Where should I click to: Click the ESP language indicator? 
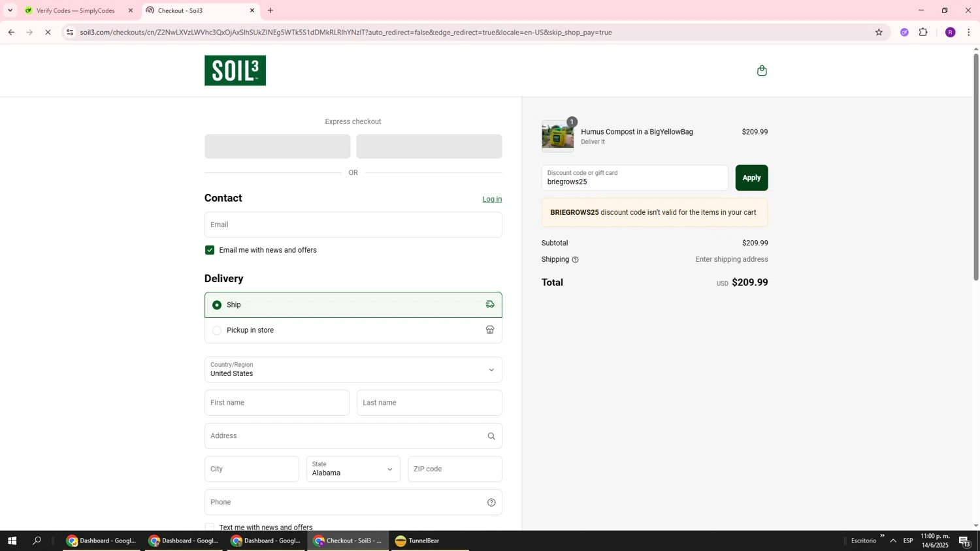click(908, 541)
